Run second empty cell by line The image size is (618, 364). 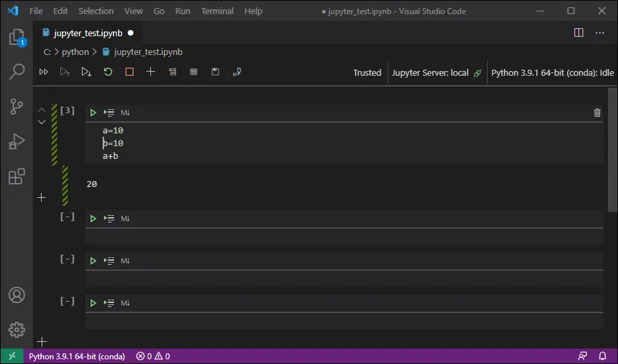point(109,261)
